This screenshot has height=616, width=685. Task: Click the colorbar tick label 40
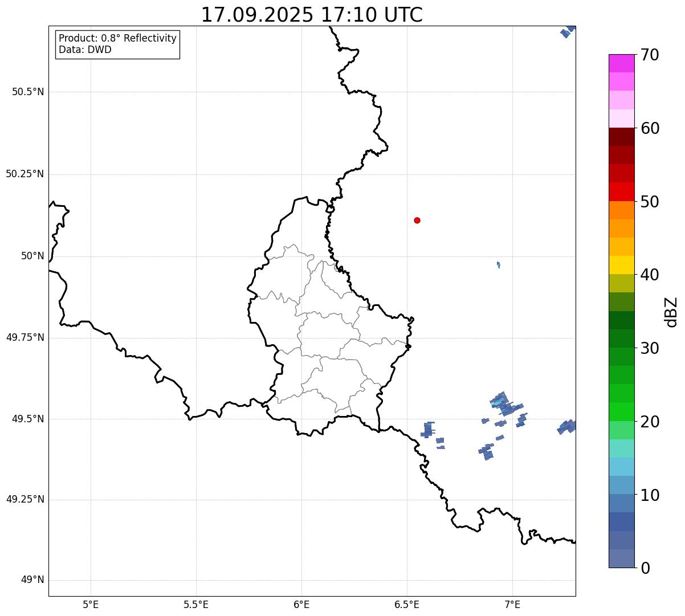pyautogui.click(x=650, y=275)
